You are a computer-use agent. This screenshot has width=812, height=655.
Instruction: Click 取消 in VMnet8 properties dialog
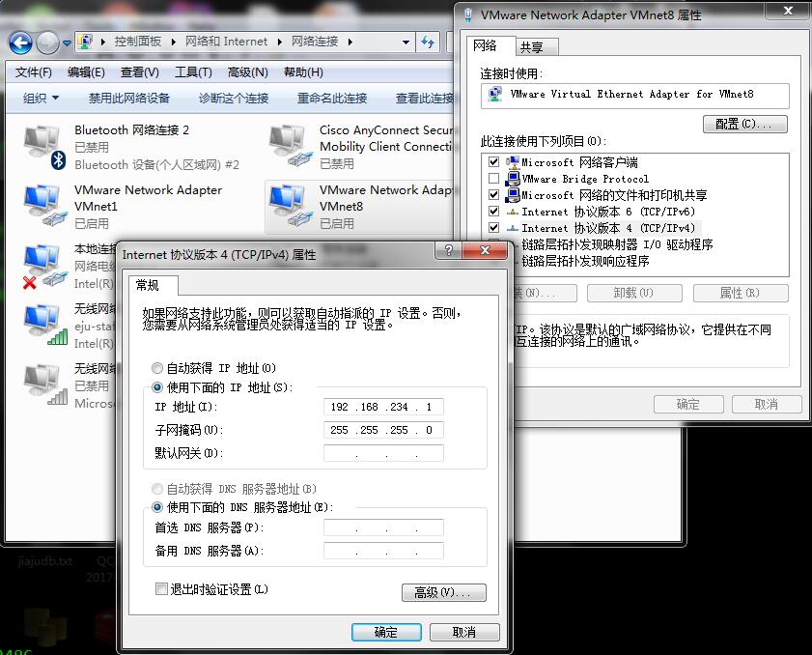point(767,404)
